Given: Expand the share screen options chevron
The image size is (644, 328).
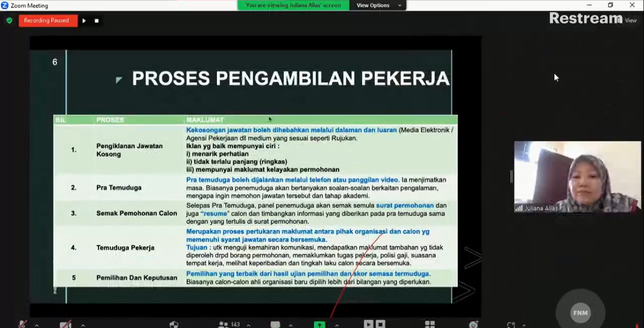Looking at the screenshot, I should 337,325.
